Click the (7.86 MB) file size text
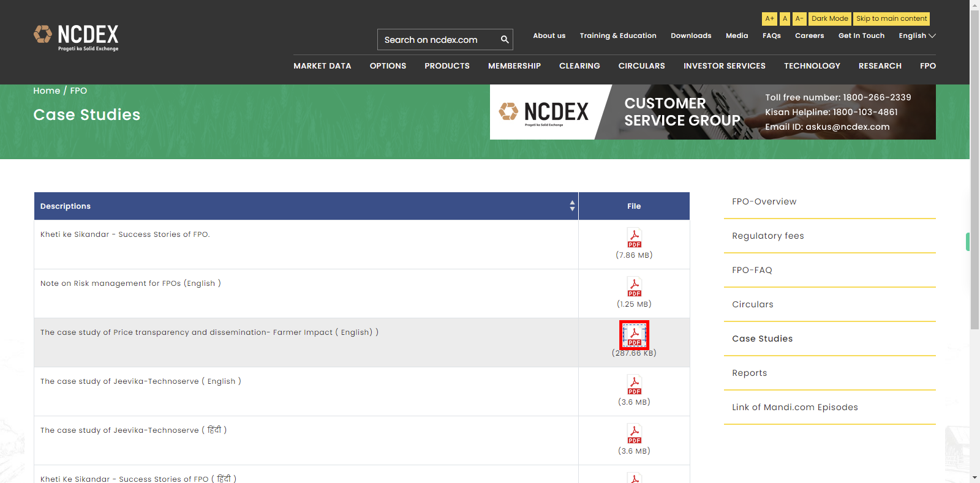Viewport: 980px width, 483px height. (634, 255)
